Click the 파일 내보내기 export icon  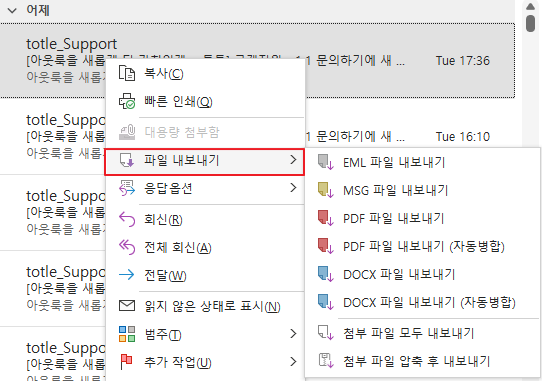(x=127, y=160)
